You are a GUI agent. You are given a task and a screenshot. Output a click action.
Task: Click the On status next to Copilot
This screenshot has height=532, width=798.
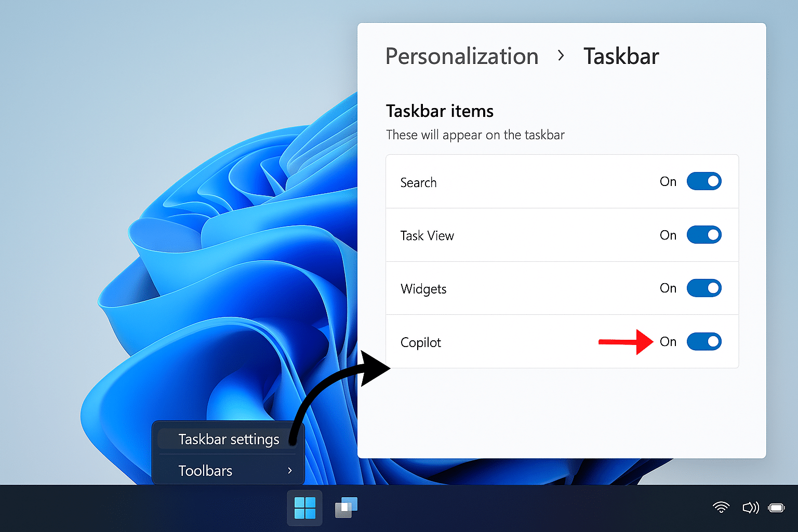pyautogui.click(x=668, y=342)
